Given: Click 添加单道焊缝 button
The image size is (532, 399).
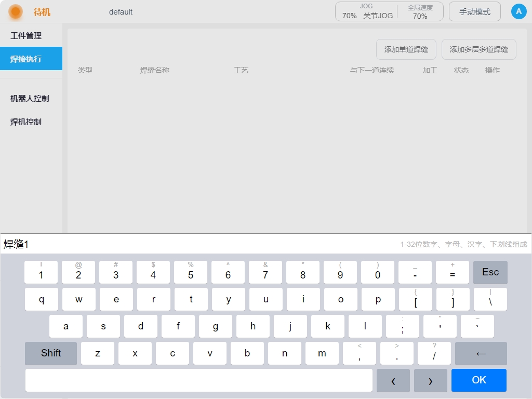Looking at the screenshot, I should [x=406, y=49].
